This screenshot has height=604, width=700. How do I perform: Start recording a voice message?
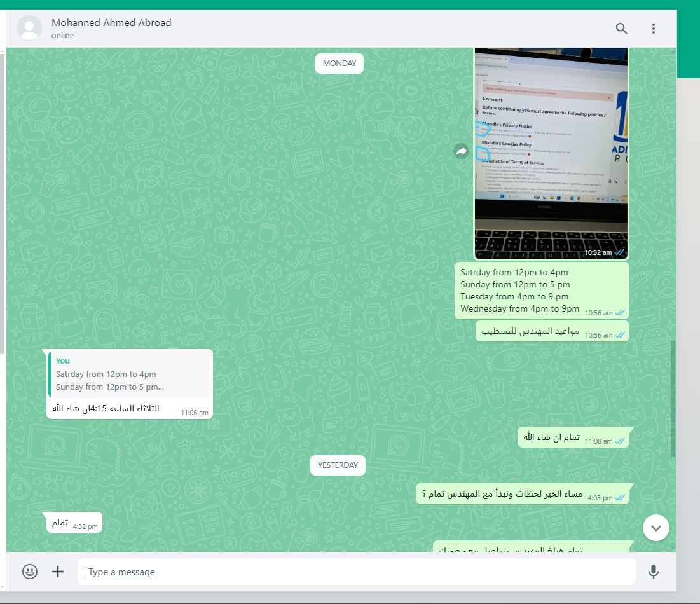coord(653,572)
